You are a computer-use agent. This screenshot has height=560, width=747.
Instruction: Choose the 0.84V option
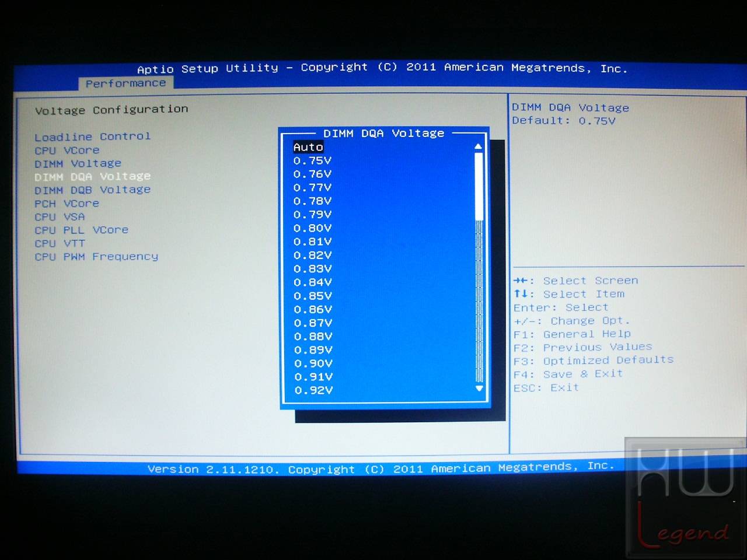coord(312,282)
